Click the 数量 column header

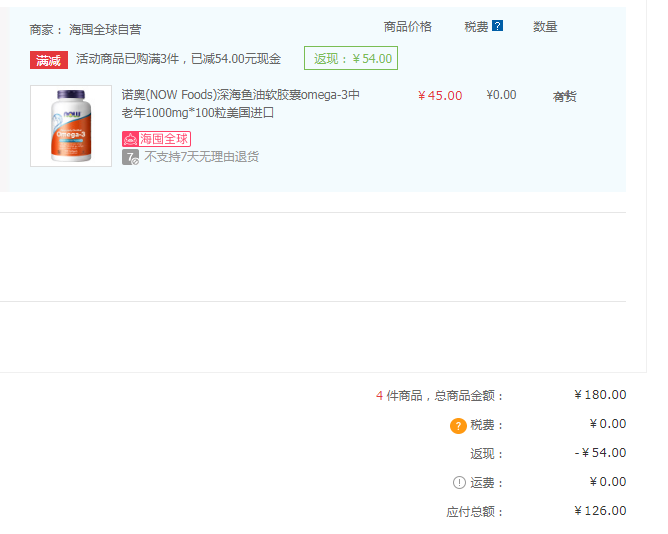[x=545, y=27]
